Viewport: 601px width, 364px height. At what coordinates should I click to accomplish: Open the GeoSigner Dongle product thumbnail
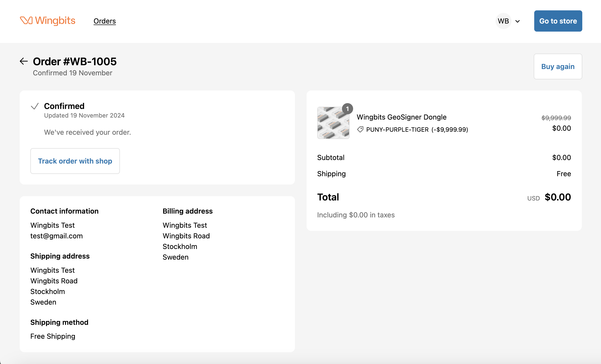333,123
